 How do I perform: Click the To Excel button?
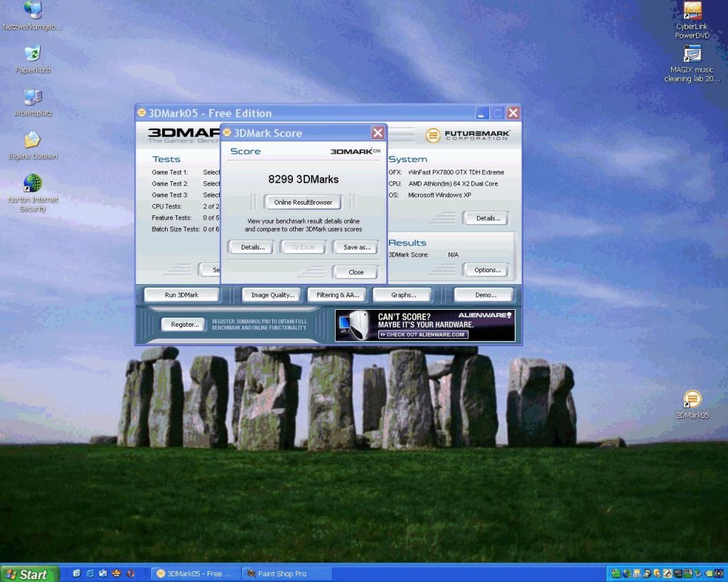304,247
